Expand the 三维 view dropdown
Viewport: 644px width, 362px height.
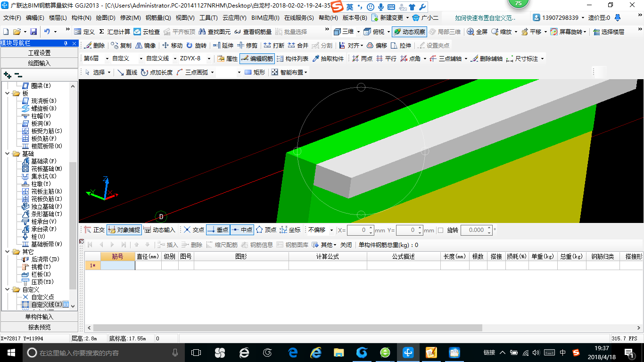(x=359, y=32)
